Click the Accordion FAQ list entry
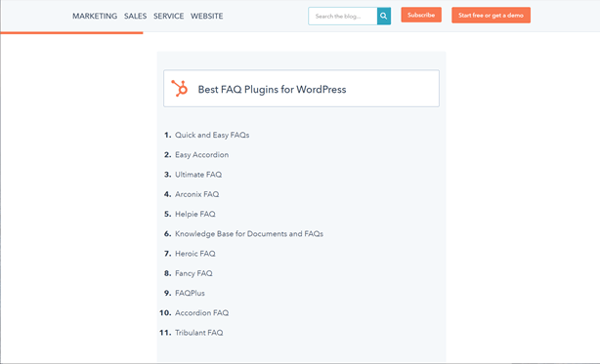The image size is (600, 364). pyautogui.click(x=201, y=313)
